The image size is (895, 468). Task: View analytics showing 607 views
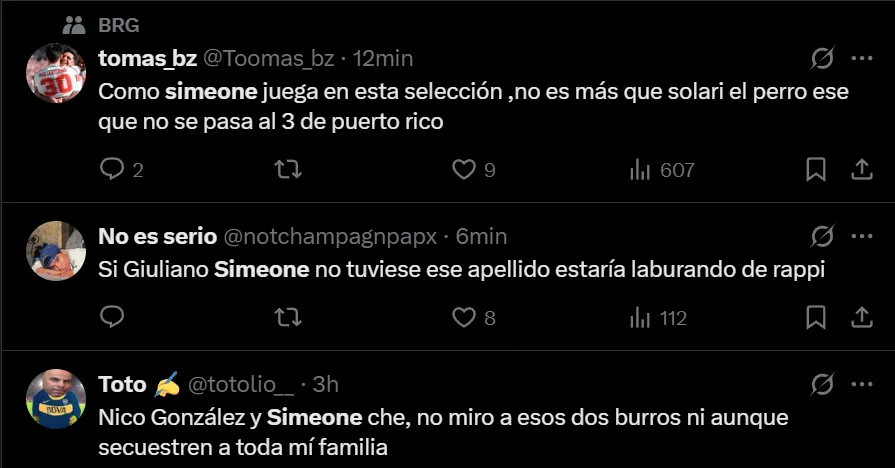661,170
